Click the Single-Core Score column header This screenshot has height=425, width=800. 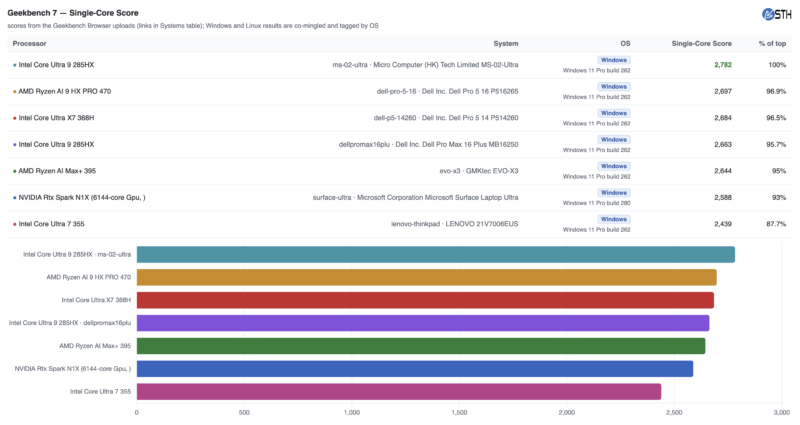(x=702, y=43)
